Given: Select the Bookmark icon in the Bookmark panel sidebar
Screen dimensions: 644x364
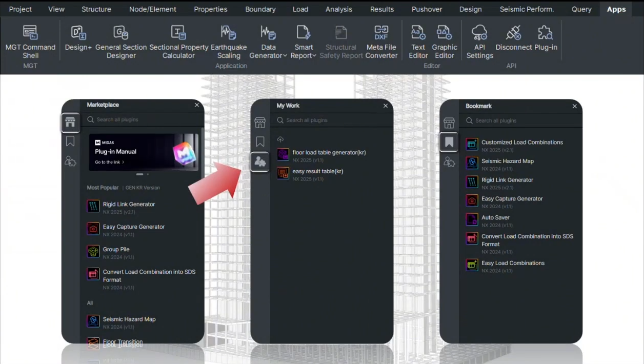Looking at the screenshot, I should point(449,142).
